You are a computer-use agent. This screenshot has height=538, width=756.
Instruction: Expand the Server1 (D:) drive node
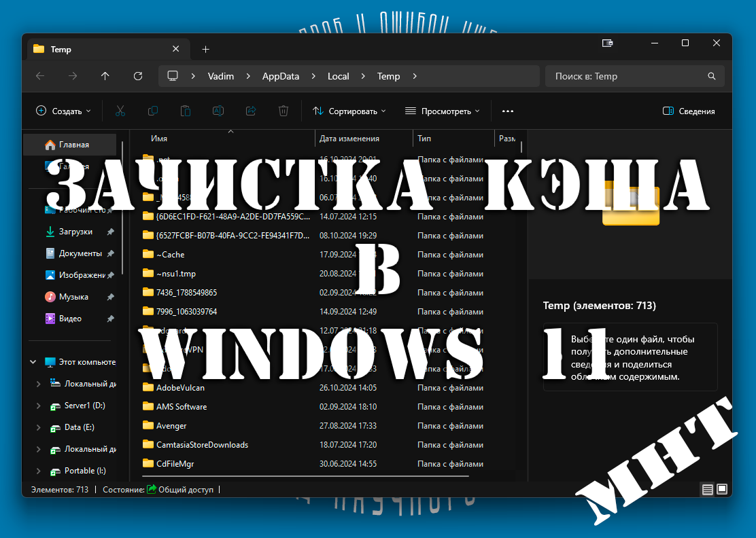point(39,406)
